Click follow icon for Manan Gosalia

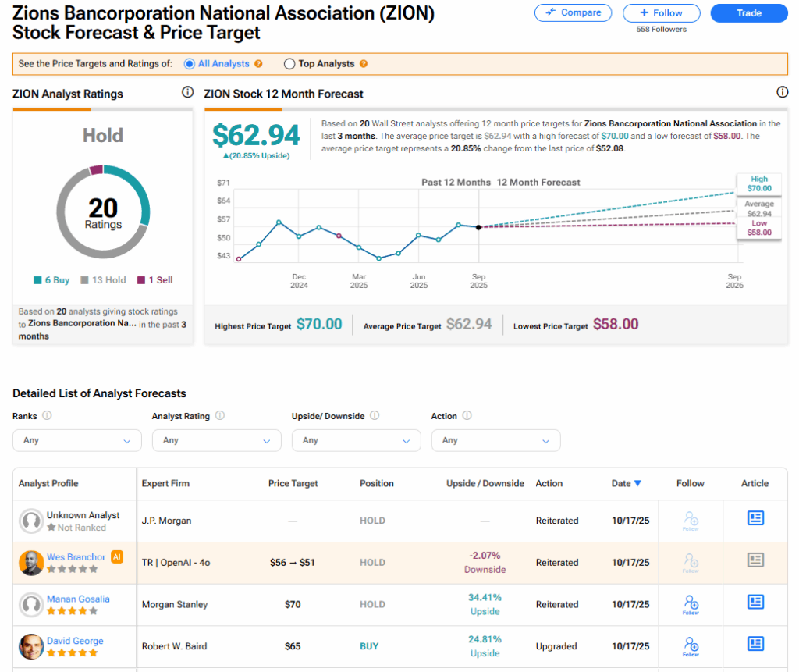[x=691, y=603]
